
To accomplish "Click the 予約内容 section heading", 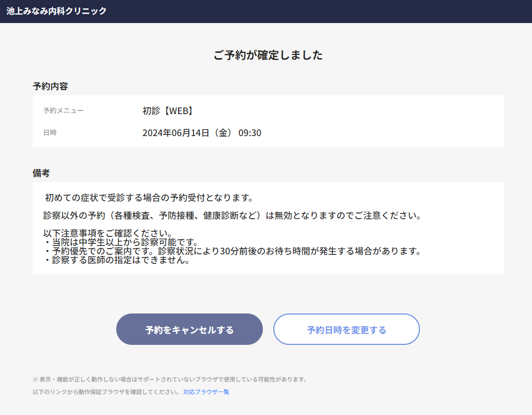I will (50, 86).
